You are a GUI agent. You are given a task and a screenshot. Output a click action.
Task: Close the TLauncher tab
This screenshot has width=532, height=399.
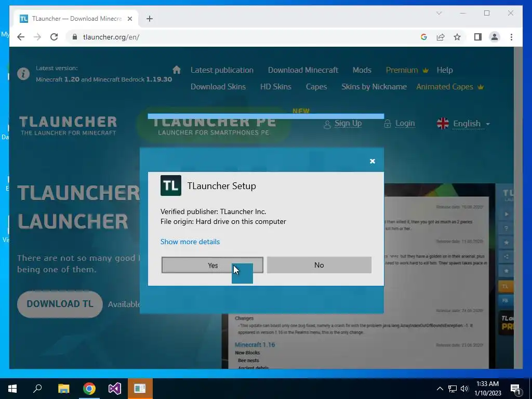(x=129, y=19)
